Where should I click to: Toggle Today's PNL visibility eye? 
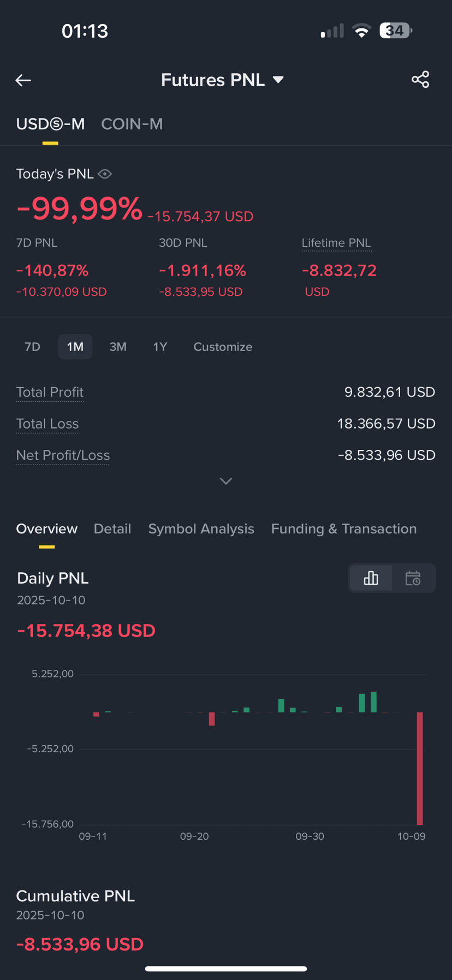pos(105,174)
